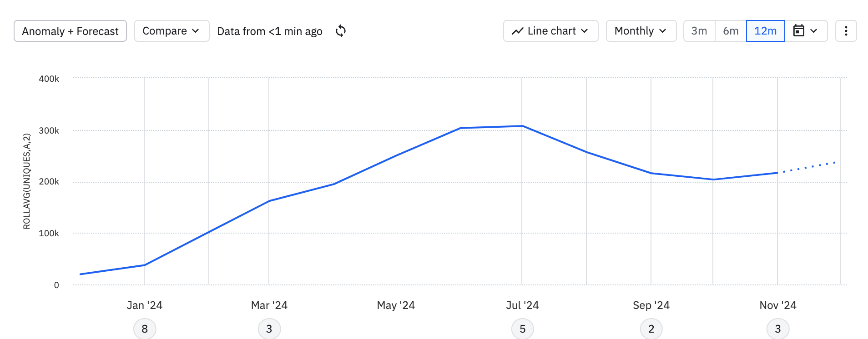Click the Data from <1 min ago text
Image resolution: width=868 pixels, height=339 pixels.
point(270,31)
